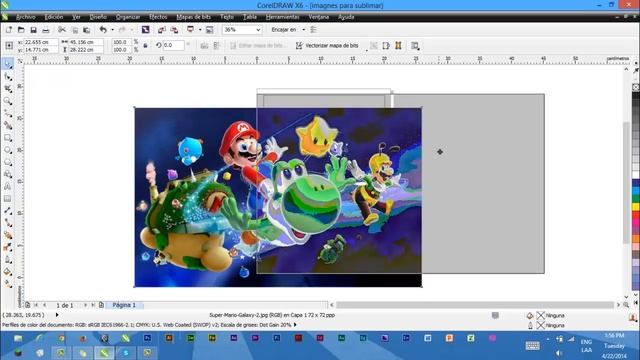Click the Editar mapa de bits button
The width and height of the screenshot is (640, 360).
(x=258, y=46)
